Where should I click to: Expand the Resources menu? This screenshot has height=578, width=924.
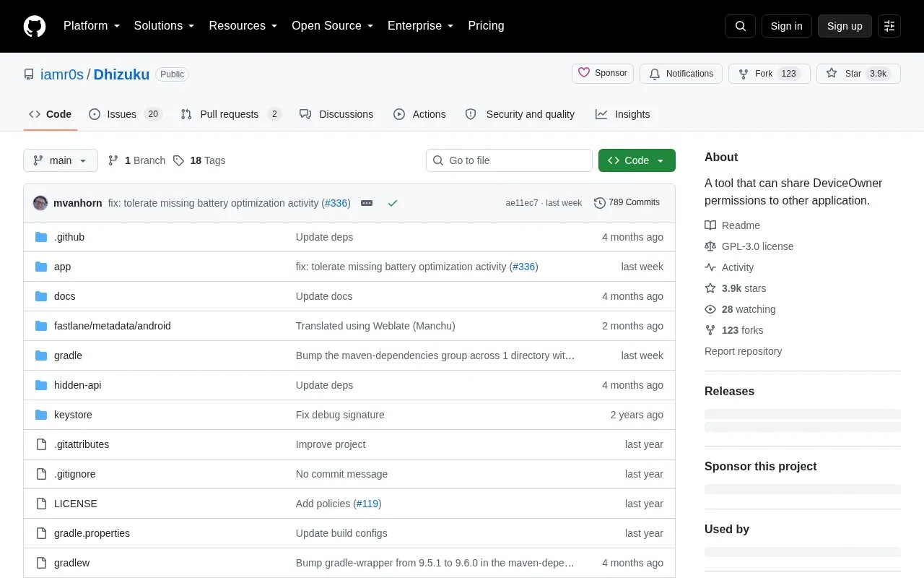click(243, 26)
